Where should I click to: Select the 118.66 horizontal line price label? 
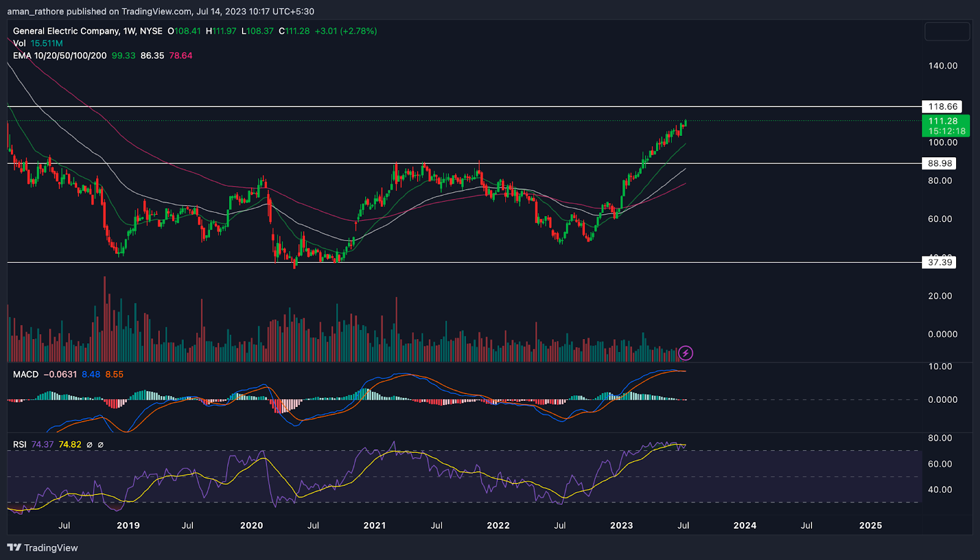[x=943, y=106]
